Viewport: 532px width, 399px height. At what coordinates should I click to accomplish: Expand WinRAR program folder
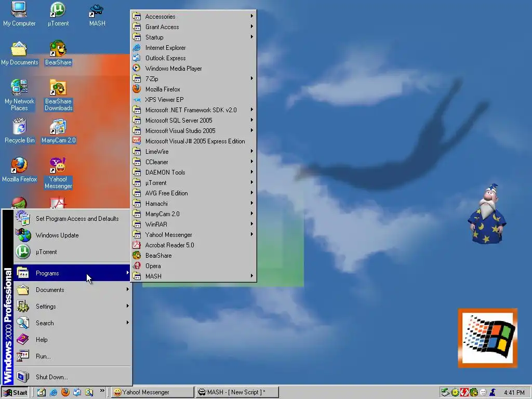[x=193, y=224]
